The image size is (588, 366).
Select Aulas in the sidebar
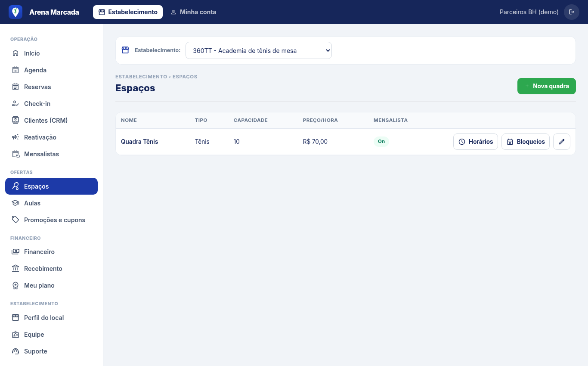pyautogui.click(x=51, y=203)
